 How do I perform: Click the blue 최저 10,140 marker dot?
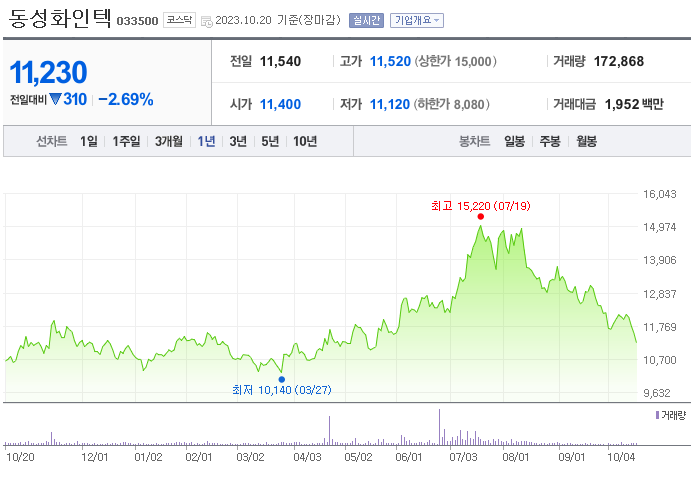[x=282, y=379]
